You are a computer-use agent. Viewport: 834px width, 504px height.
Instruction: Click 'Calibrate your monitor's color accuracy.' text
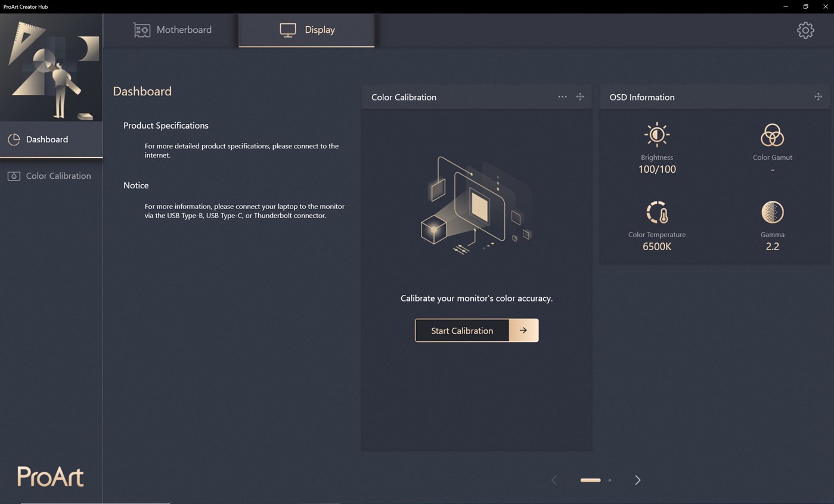476,298
